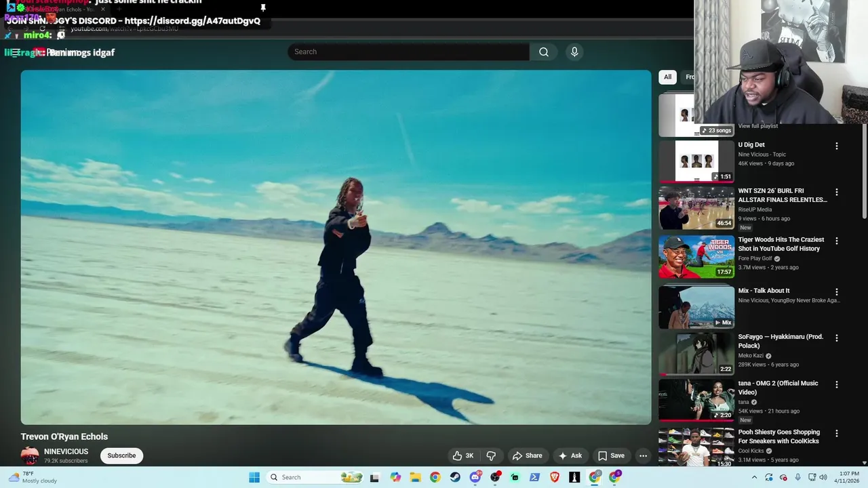This screenshot has width=868, height=488.
Task: Open Discord from the taskbar
Action: [x=475, y=477]
